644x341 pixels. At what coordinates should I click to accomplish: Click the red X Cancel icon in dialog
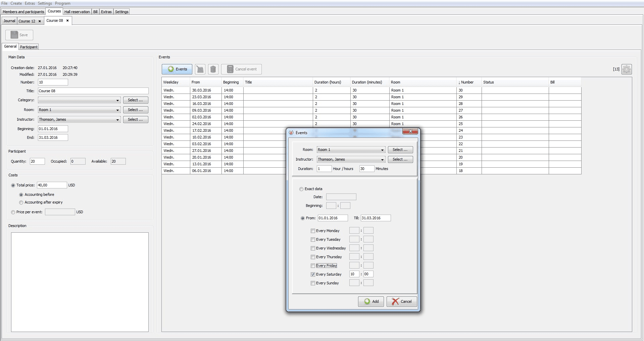click(395, 301)
